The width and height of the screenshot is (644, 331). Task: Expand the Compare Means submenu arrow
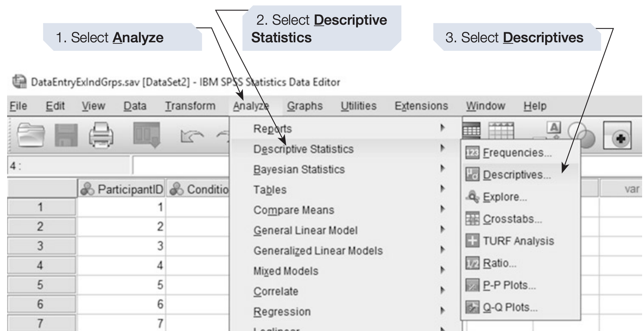click(443, 210)
